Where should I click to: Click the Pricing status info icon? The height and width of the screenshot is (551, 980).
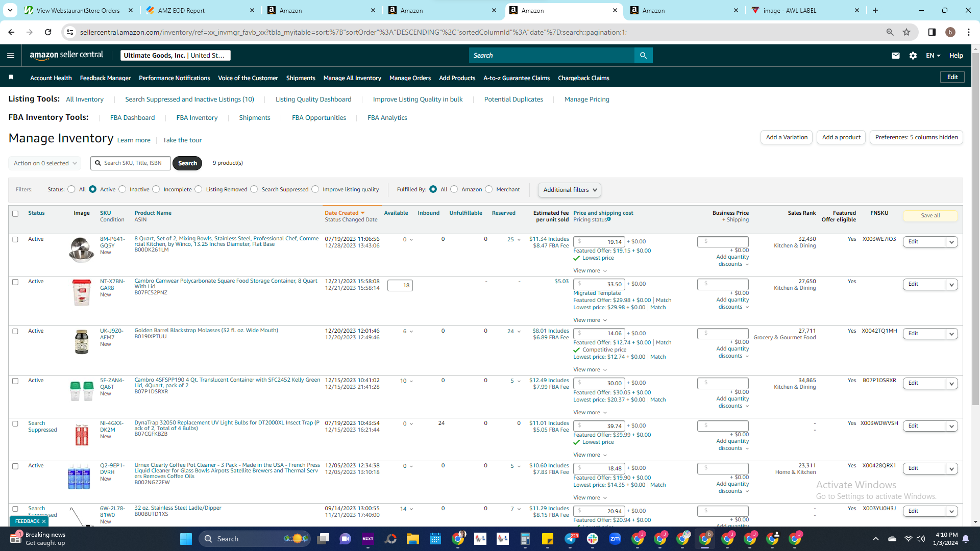[609, 219]
